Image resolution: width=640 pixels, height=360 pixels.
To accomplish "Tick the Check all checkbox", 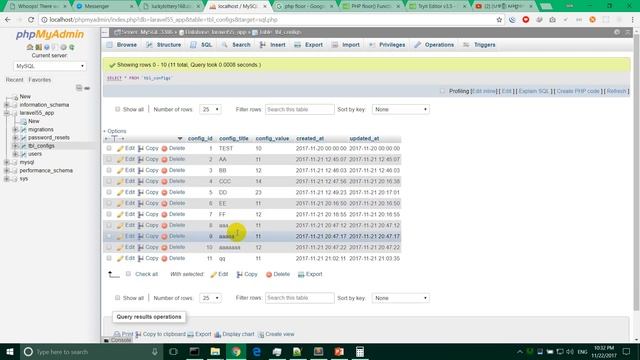I will pyautogui.click(x=128, y=274).
